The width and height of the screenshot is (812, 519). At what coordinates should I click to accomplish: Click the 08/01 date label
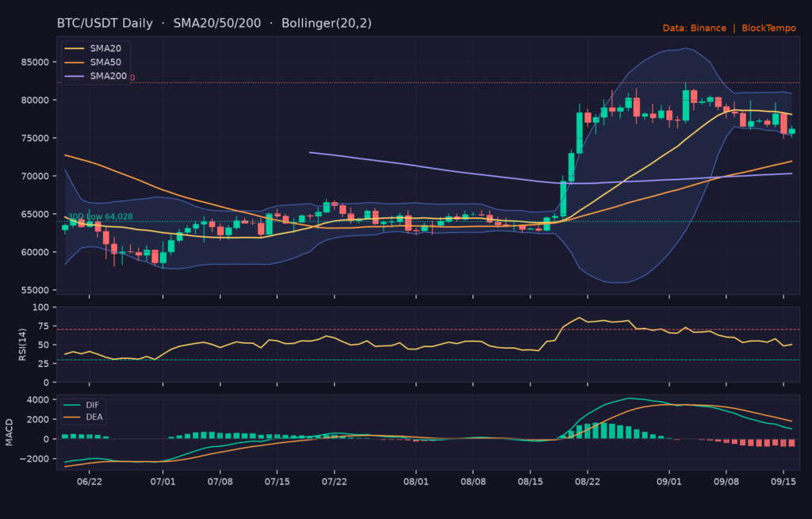coord(416,482)
